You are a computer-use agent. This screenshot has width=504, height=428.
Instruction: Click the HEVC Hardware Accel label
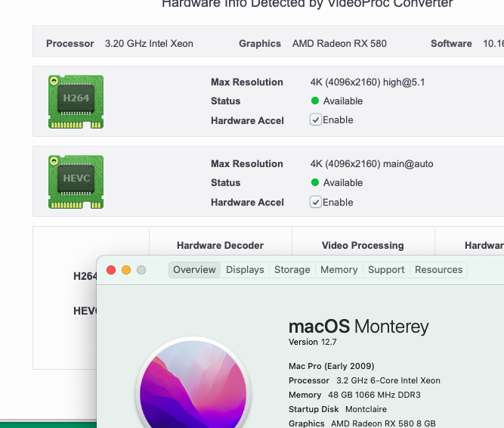pos(247,202)
